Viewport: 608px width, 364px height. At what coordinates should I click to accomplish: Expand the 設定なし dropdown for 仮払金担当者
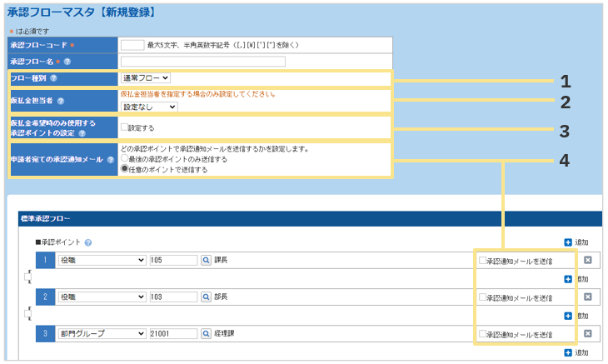click(x=149, y=107)
